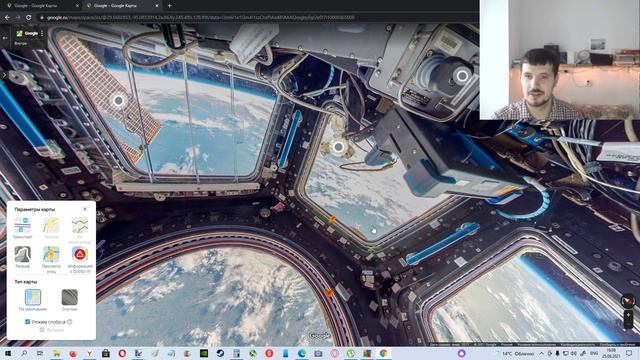Image resolution: width=640 pixels, height=360 pixels.
Task: Open the Alice voice assistant taskbar icon
Action: (x=462, y=353)
